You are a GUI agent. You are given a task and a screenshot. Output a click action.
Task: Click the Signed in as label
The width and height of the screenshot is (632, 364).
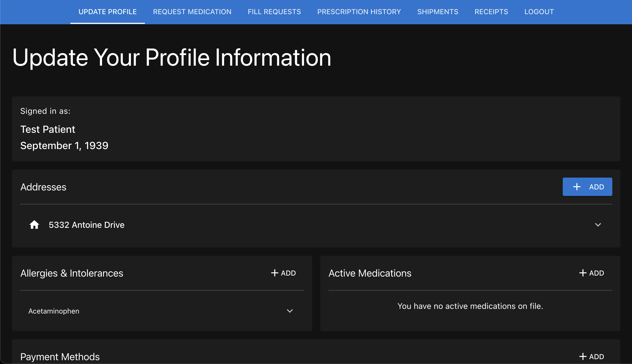tap(45, 111)
